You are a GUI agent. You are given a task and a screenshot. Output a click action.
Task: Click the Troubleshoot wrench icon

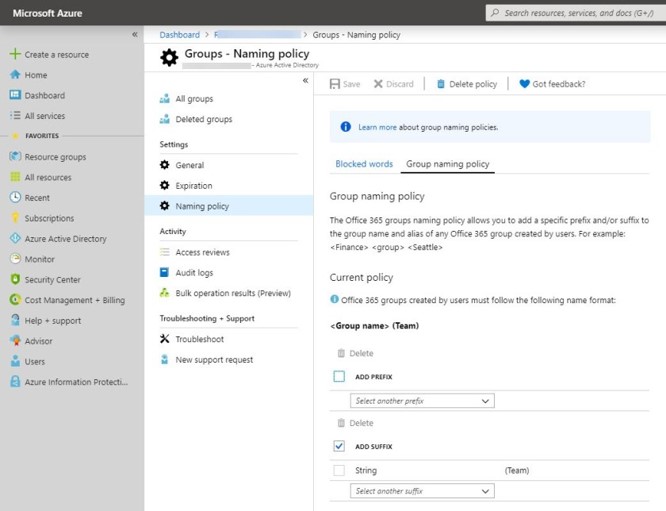click(165, 339)
